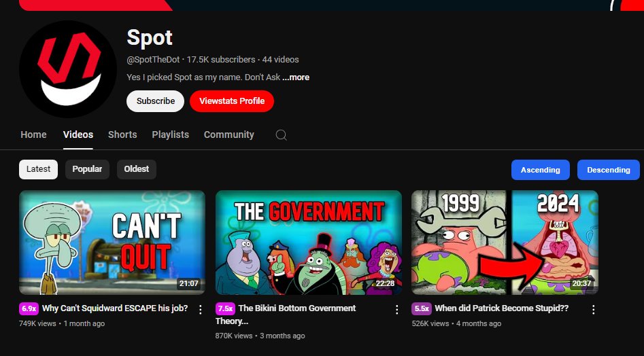Screen dimensions: 644x356
Task: Open title 'Why Can't Squidward ESCAPE his job?'
Action: 115,308
